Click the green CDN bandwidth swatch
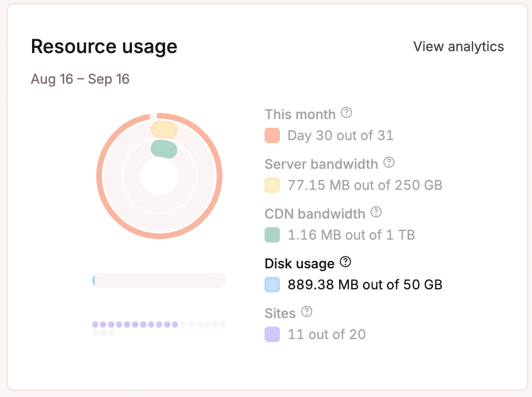Image resolution: width=532 pixels, height=397 pixels. click(x=272, y=235)
